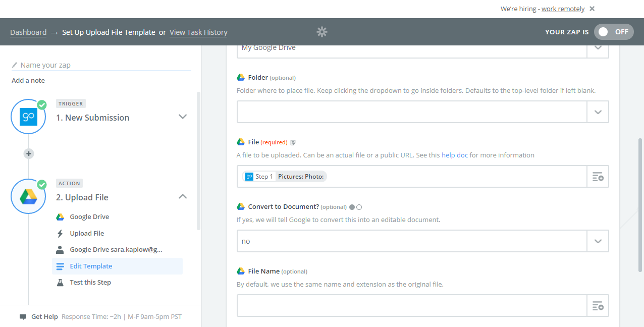Click insert field icon in File input
644x327 pixels.
point(598,177)
